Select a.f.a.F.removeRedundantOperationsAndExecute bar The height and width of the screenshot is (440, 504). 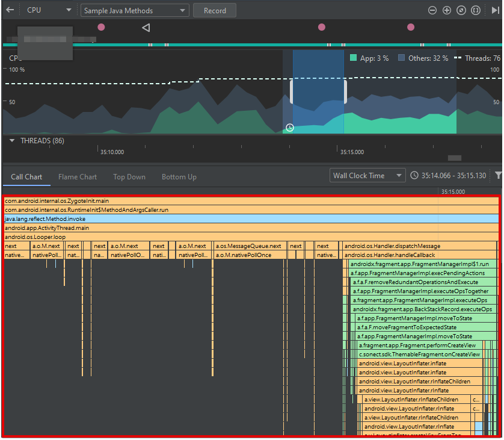tap(423, 282)
